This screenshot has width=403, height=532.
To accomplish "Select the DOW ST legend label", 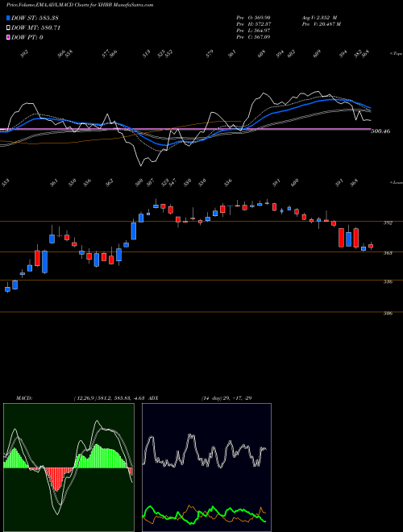I will (35, 18).
